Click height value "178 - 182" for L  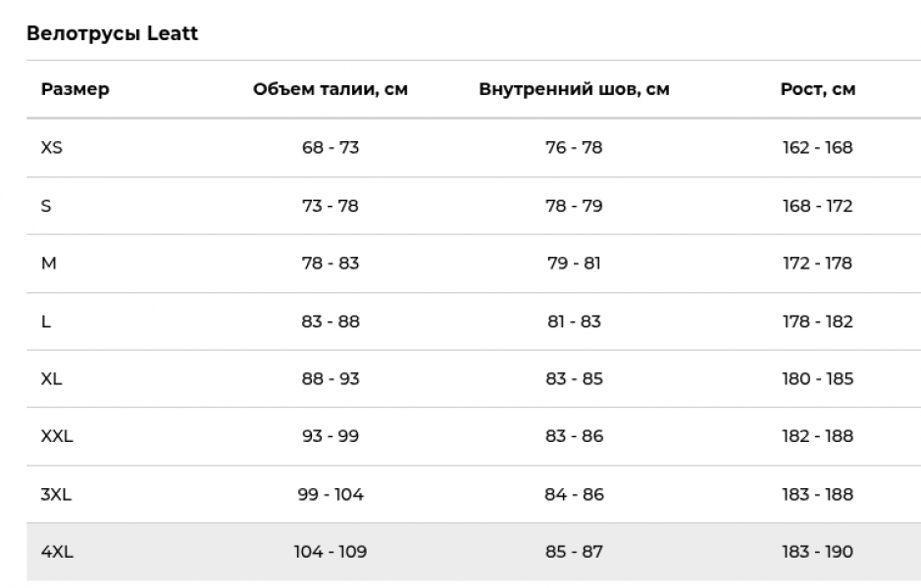tap(817, 321)
